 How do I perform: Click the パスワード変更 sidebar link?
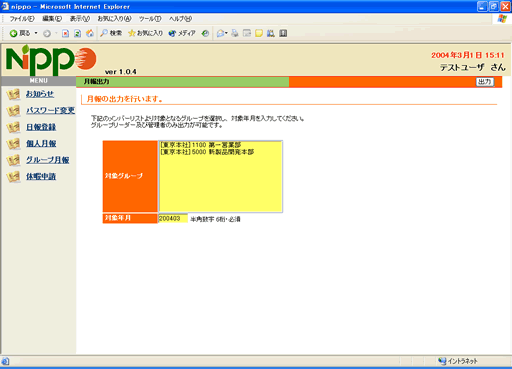click(x=50, y=110)
